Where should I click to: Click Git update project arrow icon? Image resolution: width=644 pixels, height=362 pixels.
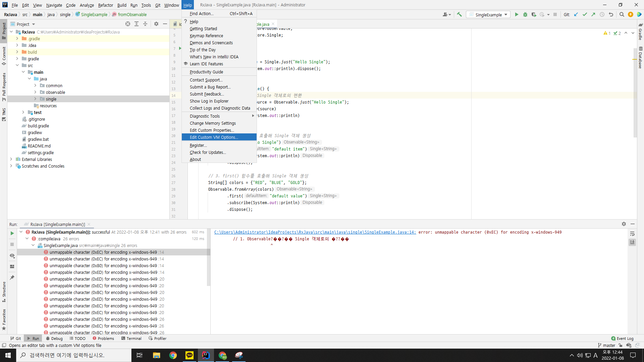(x=576, y=14)
